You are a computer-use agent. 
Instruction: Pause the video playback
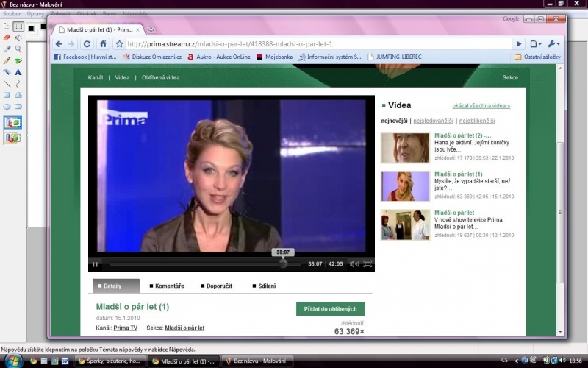pos(95,264)
